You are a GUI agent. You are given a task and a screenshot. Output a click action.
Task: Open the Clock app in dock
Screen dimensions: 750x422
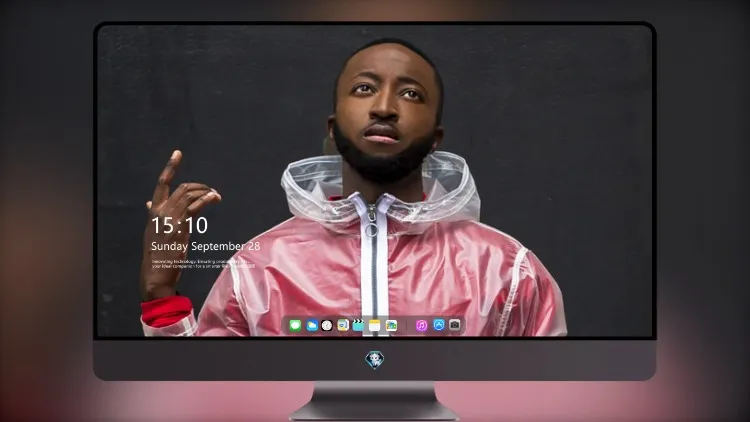(x=327, y=326)
